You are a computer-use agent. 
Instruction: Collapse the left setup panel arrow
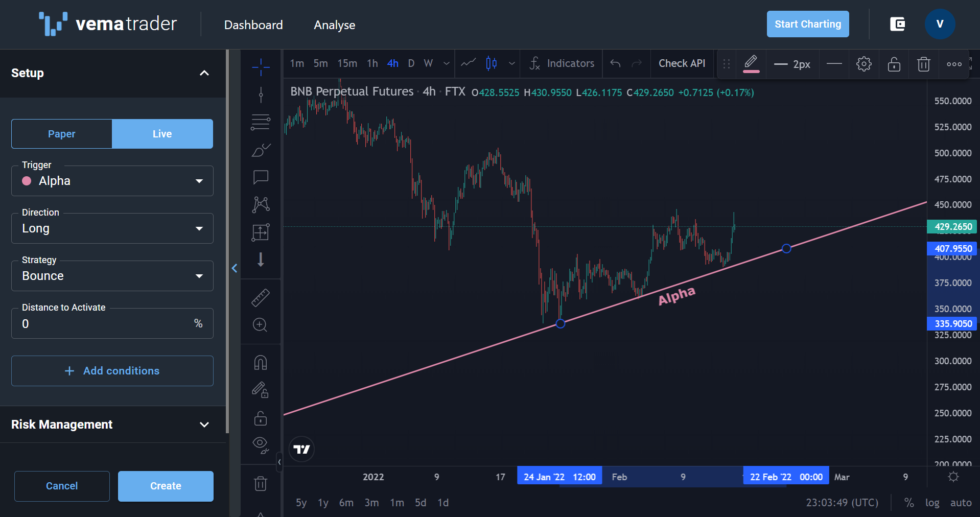click(235, 268)
